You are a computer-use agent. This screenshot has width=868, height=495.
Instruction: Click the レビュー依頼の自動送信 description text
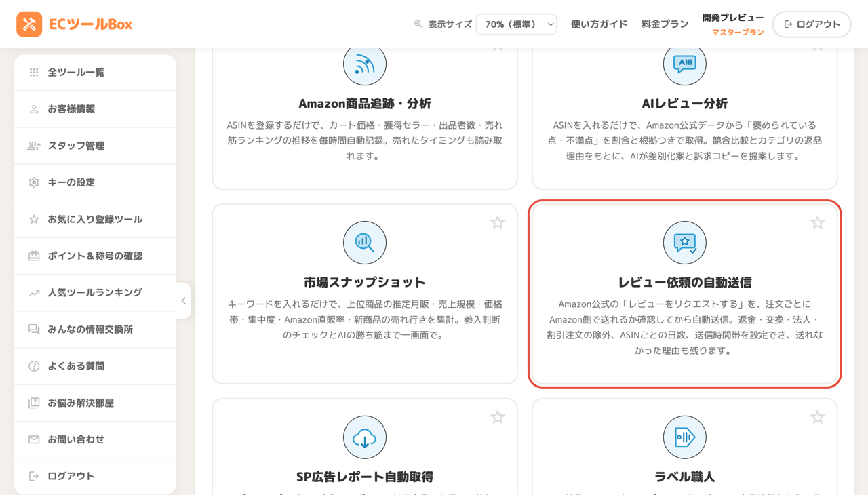[x=685, y=328]
